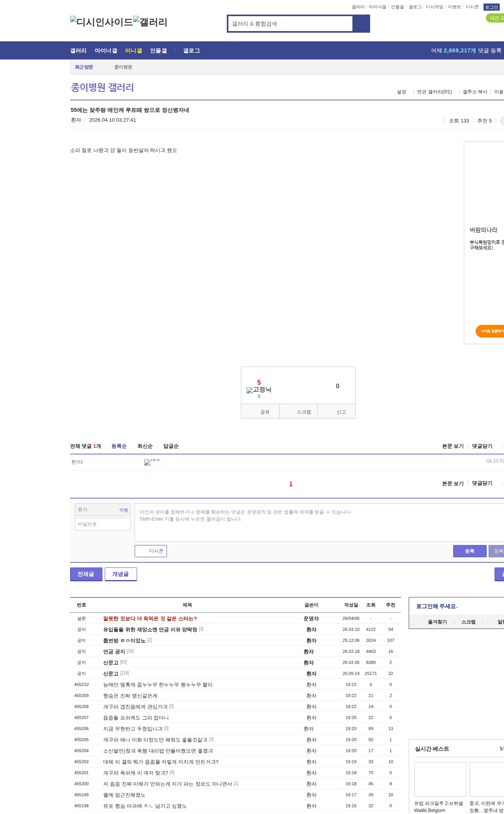
Task: Report the post with 신고
Action: [x=341, y=412]
